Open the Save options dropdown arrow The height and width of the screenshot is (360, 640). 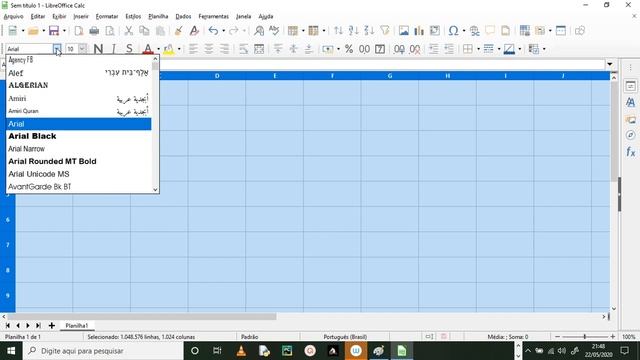point(64,31)
